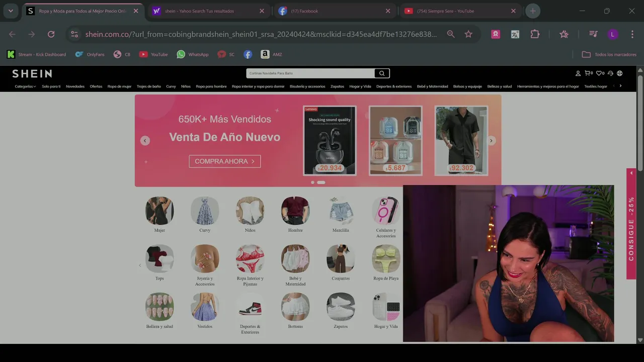Open the Chrome tab search dropdown arrow
This screenshot has height=362, width=644.
pyautogui.click(x=11, y=11)
